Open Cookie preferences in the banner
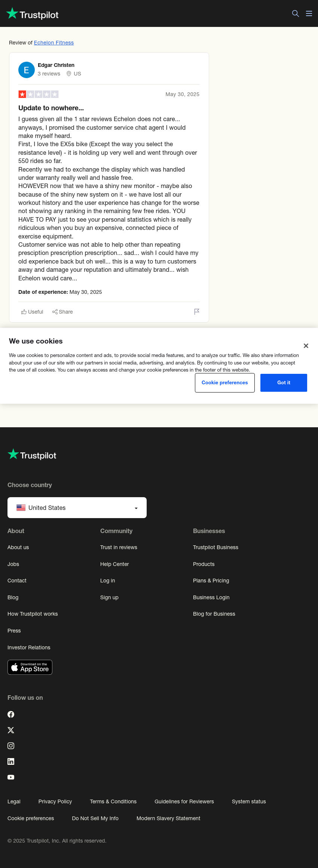Screen dimensions: 318x868 [225, 383]
